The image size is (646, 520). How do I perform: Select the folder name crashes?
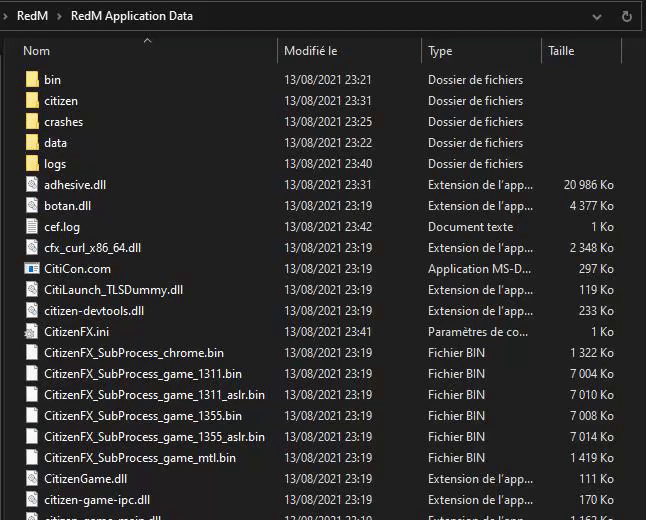tap(64, 122)
